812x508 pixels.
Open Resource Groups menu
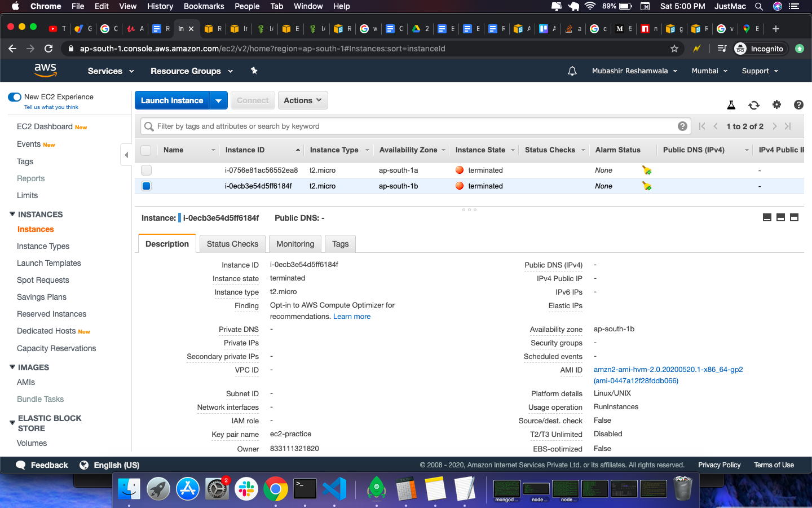[x=192, y=71]
